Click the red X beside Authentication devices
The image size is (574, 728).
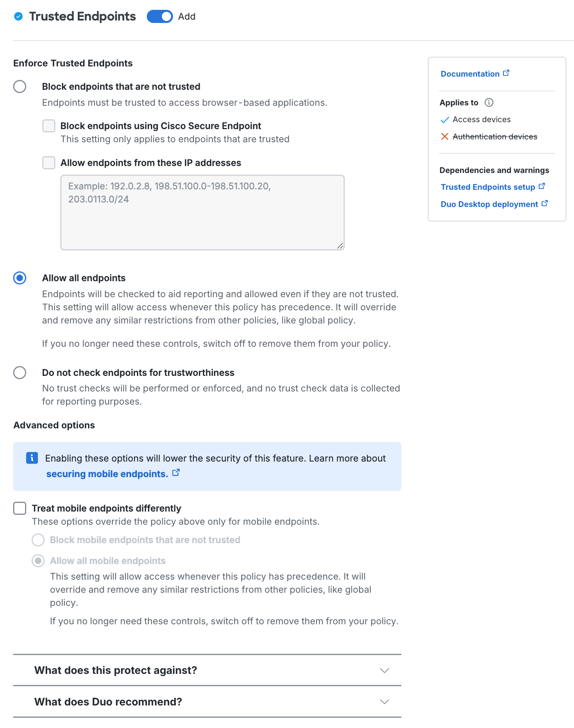[x=444, y=136]
